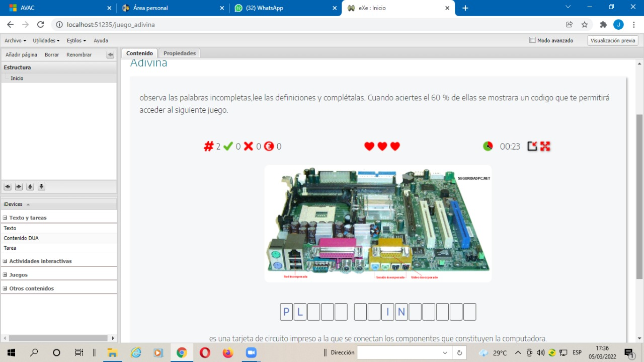Open the taskbar Dirección dropdown arrow

pyautogui.click(x=445, y=353)
